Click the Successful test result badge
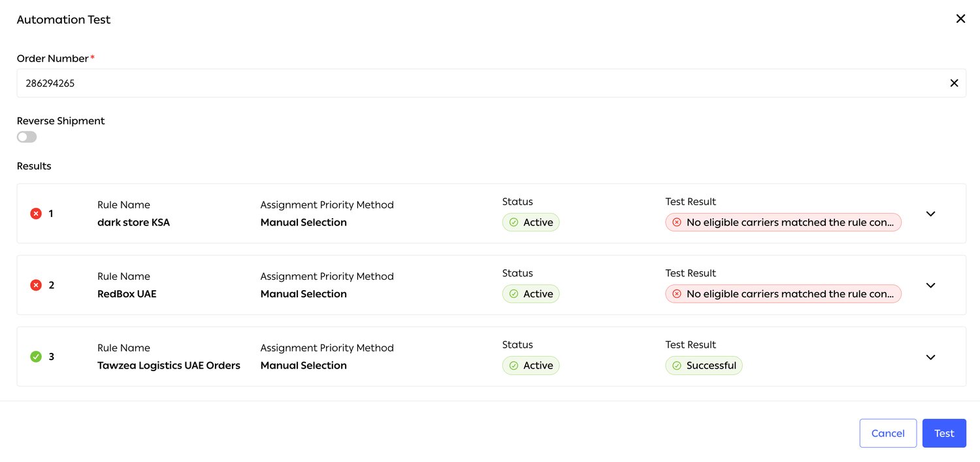 click(704, 365)
